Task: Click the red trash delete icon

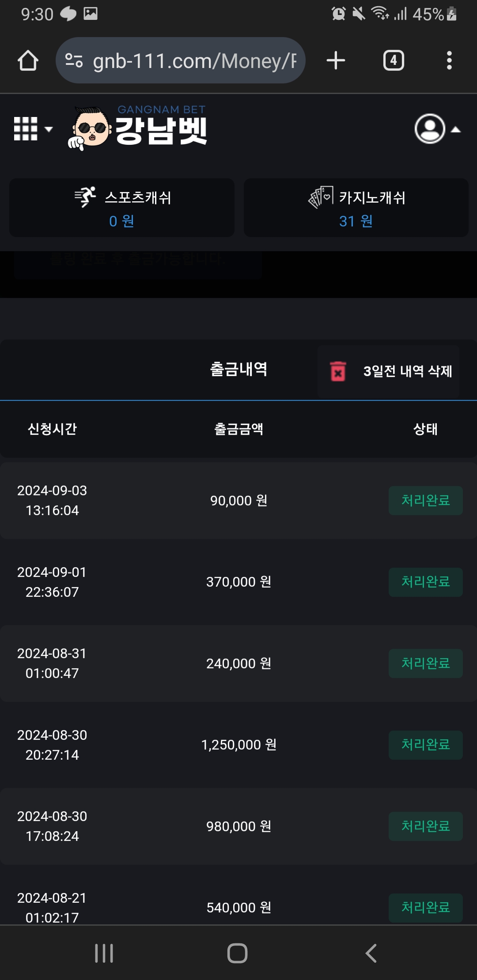Action: [338, 371]
